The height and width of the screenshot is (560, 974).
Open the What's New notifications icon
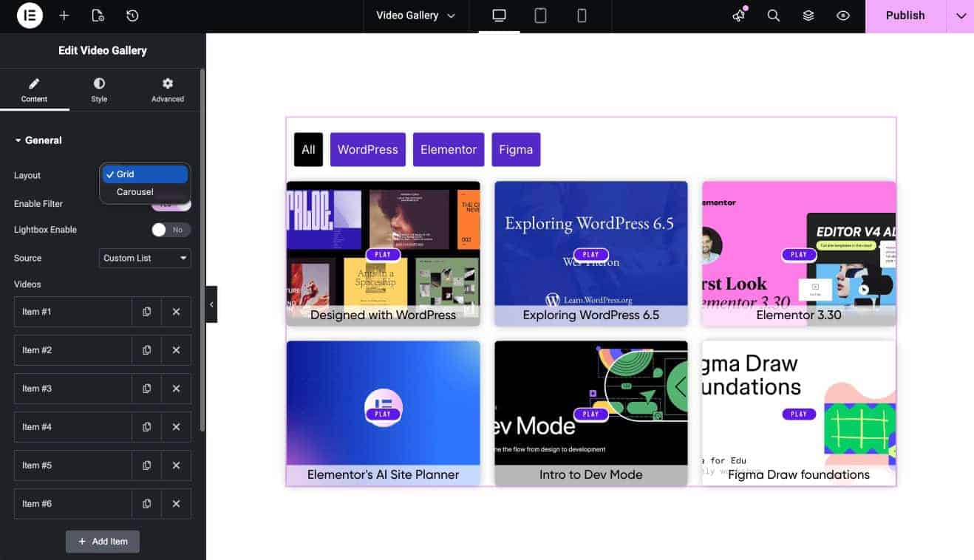pos(739,16)
